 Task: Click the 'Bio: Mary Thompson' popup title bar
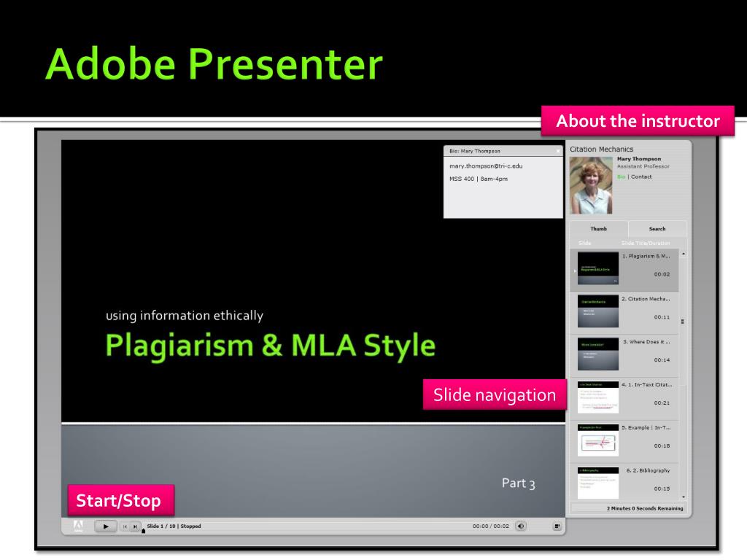[x=503, y=151]
